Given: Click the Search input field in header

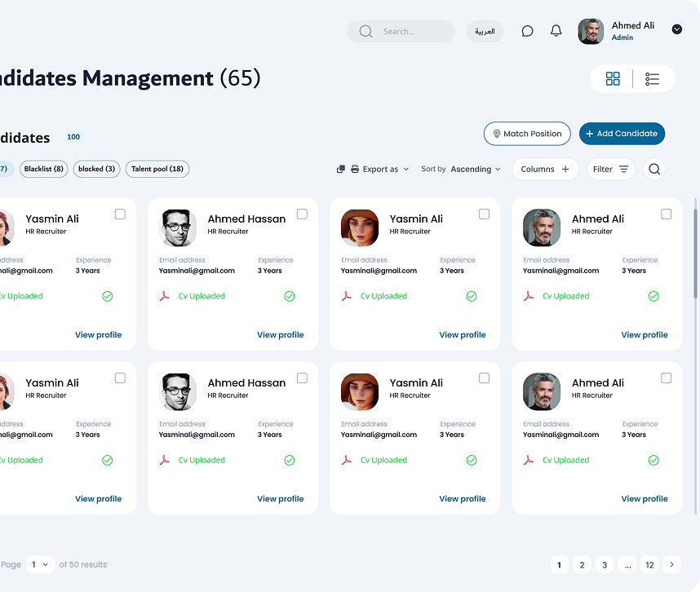Looking at the screenshot, I should pyautogui.click(x=401, y=31).
